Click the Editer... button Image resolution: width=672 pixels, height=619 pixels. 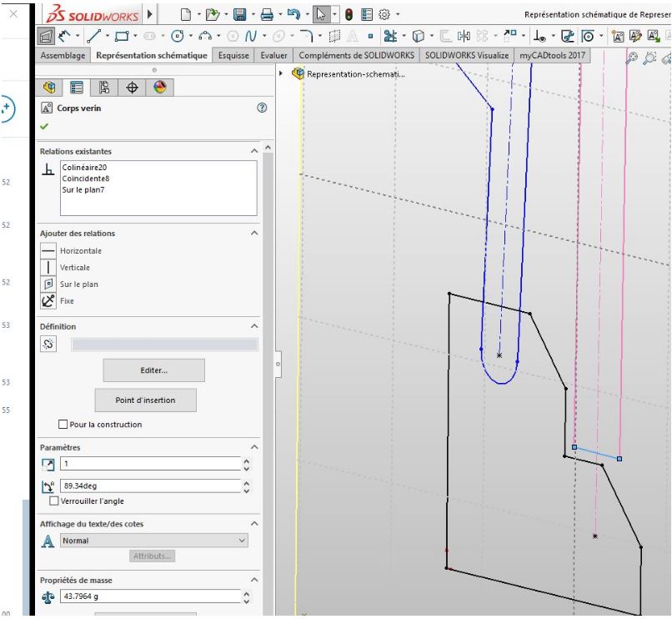154,370
